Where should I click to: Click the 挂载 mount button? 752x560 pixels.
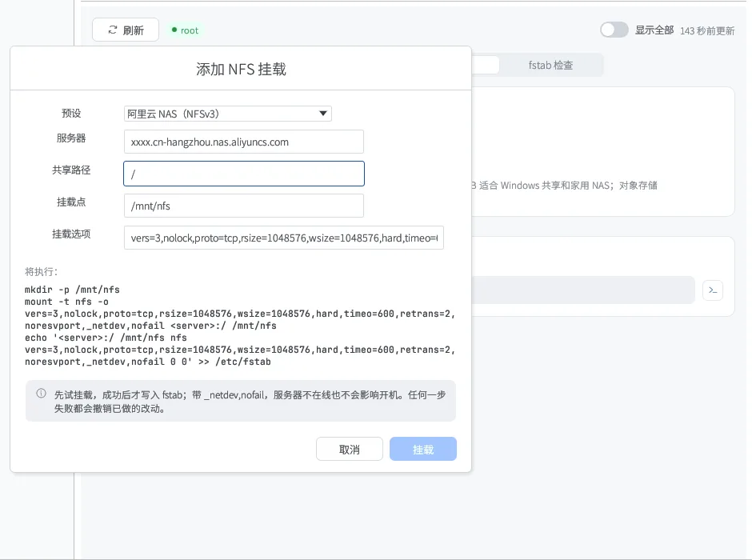click(423, 450)
